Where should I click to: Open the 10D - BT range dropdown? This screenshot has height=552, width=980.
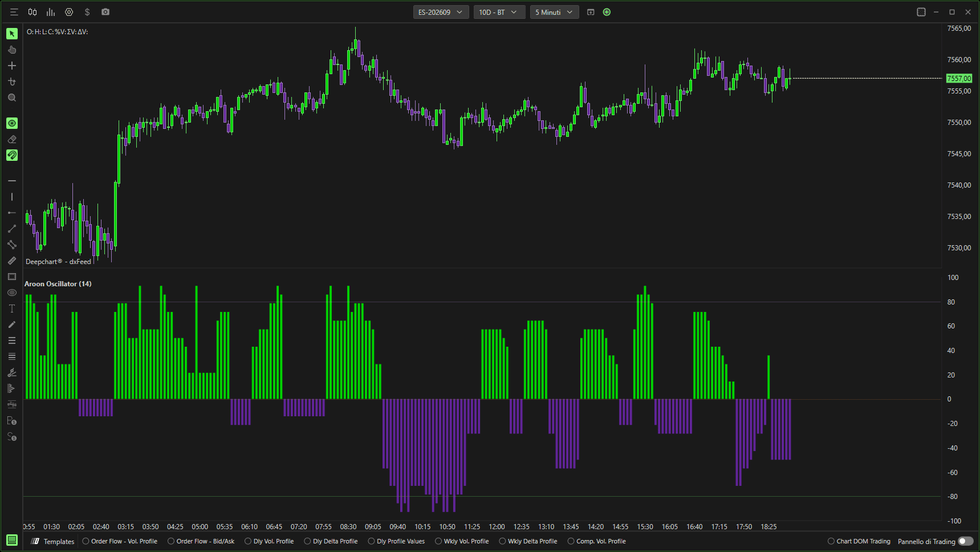point(499,12)
